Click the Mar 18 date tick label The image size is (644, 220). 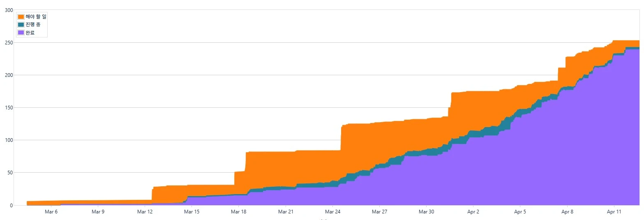point(238,212)
